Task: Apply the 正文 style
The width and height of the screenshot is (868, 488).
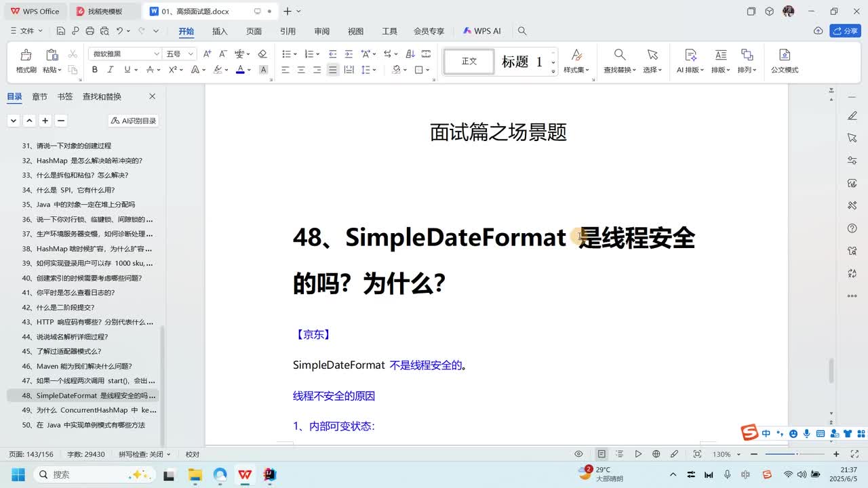Action: tap(469, 62)
